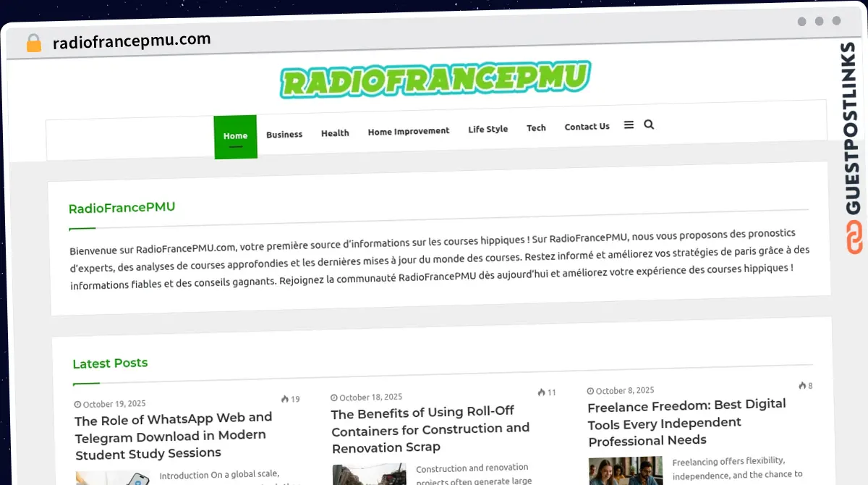Click the orange padlock security icon
The image size is (868, 485).
coord(33,43)
